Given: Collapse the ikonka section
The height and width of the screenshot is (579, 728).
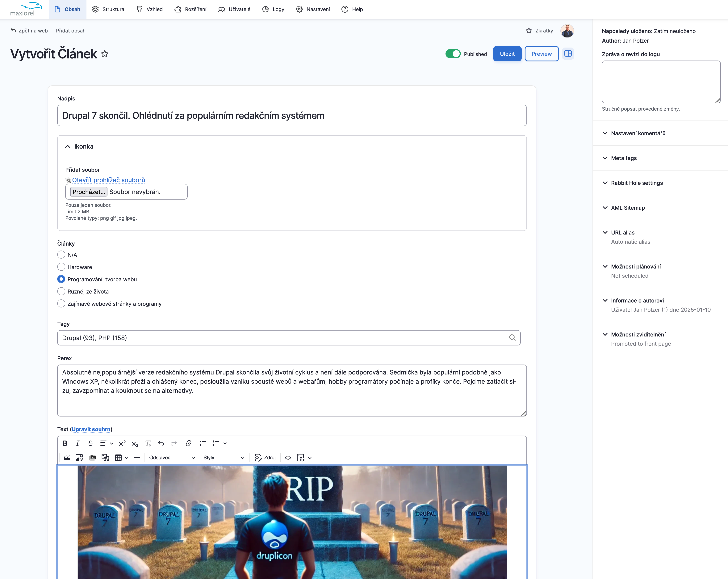Looking at the screenshot, I should 79,146.
